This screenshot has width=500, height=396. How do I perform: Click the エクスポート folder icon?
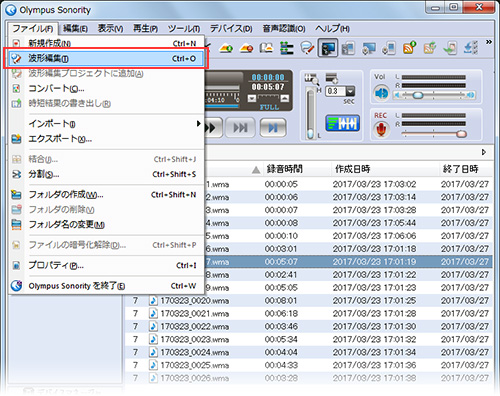point(16,139)
